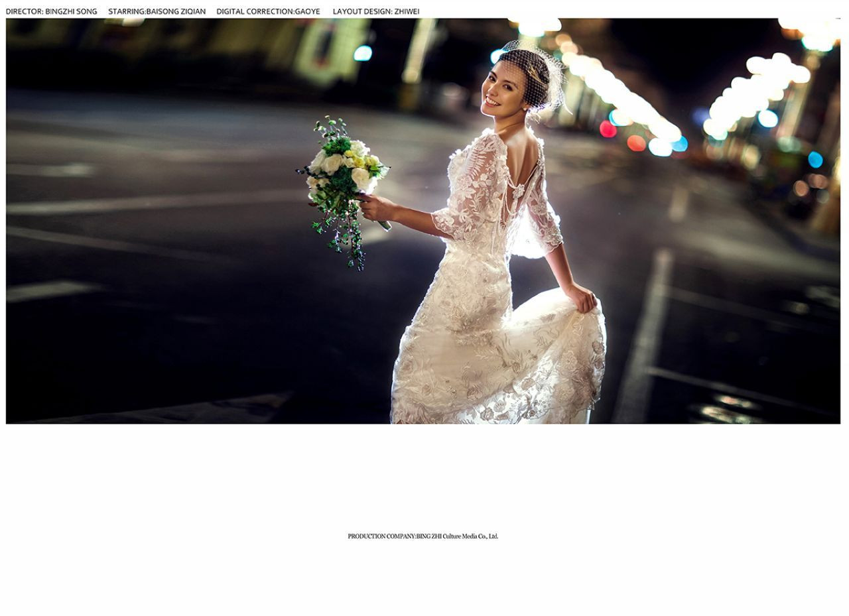Click the "DIRECTOR" label in the credits line
The width and height of the screenshot is (849, 616).
(24, 11)
